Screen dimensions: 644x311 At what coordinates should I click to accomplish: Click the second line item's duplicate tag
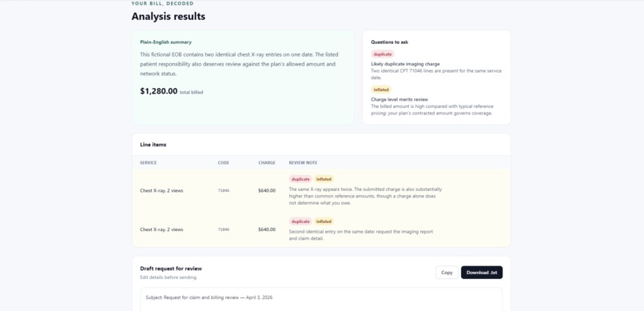pos(300,221)
